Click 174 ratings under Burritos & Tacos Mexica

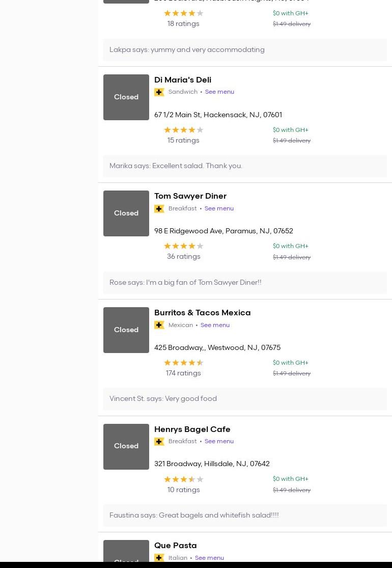coord(183,373)
